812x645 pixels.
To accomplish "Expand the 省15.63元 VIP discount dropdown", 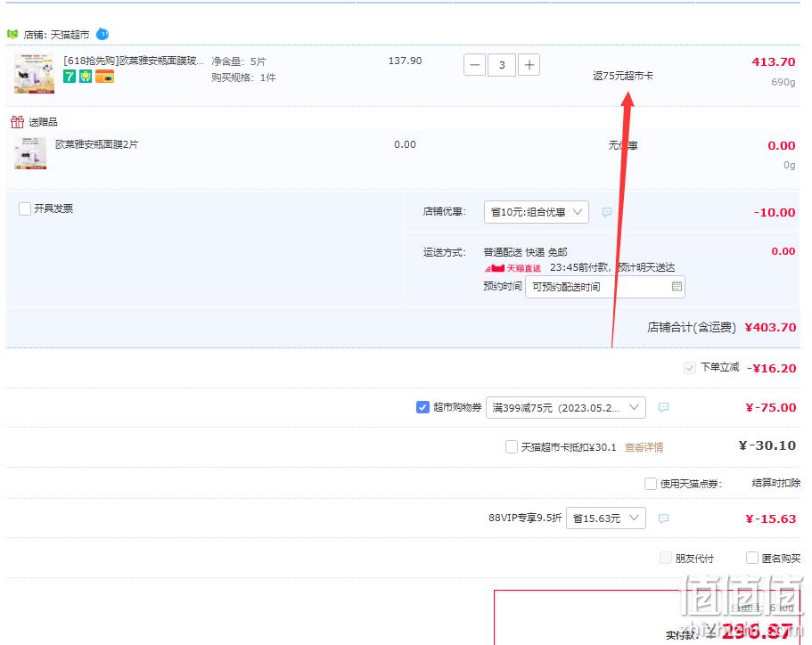I will tap(606, 518).
